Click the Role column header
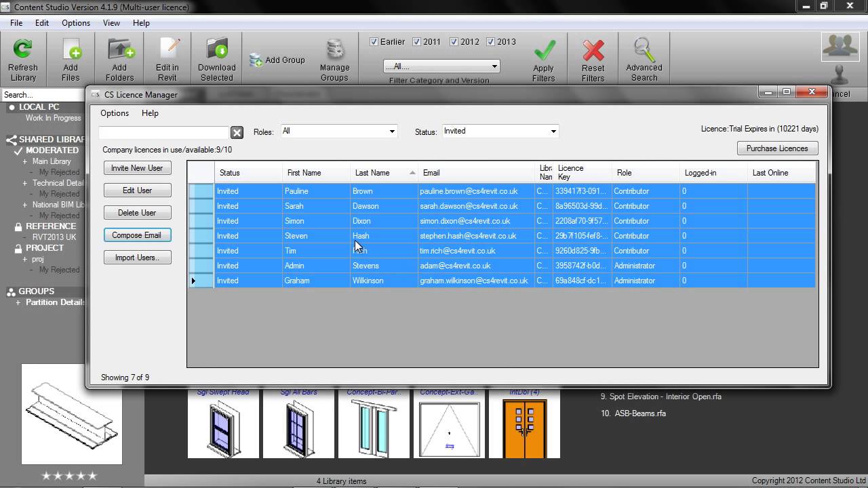The height and width of the screenshot is (488, 868). pyautogui.click(x=646, y=173)
